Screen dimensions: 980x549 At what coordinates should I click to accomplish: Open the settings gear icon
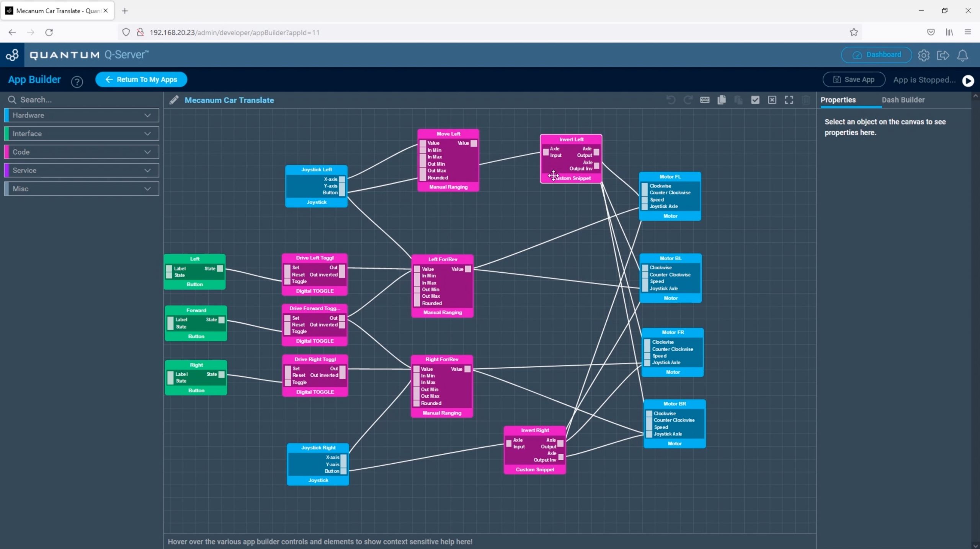click(924, 55)
